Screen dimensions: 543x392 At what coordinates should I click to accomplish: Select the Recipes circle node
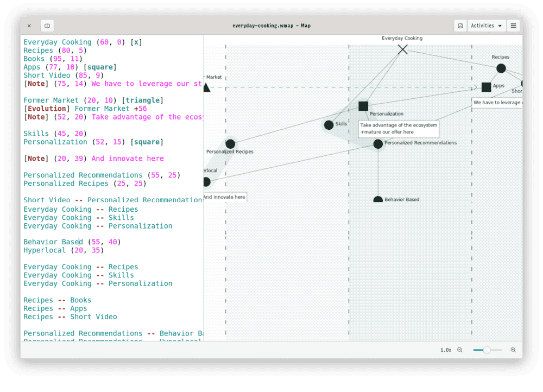click(501, 68)
